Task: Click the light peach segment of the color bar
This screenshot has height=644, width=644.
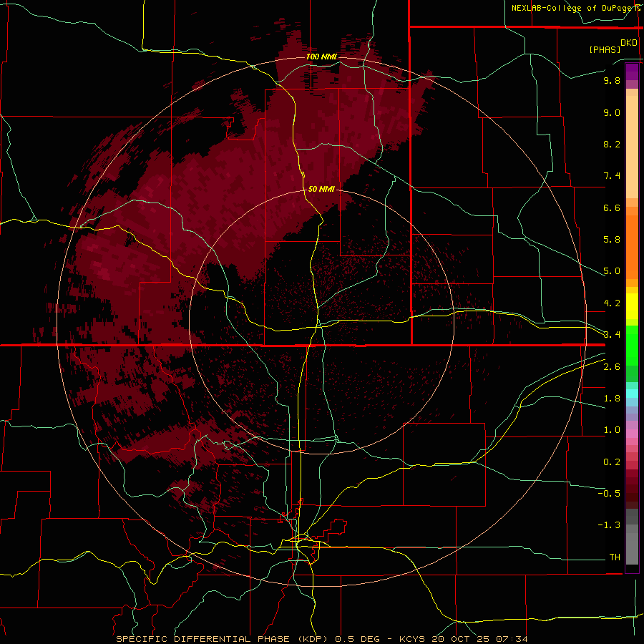Action: click(632, 147)
